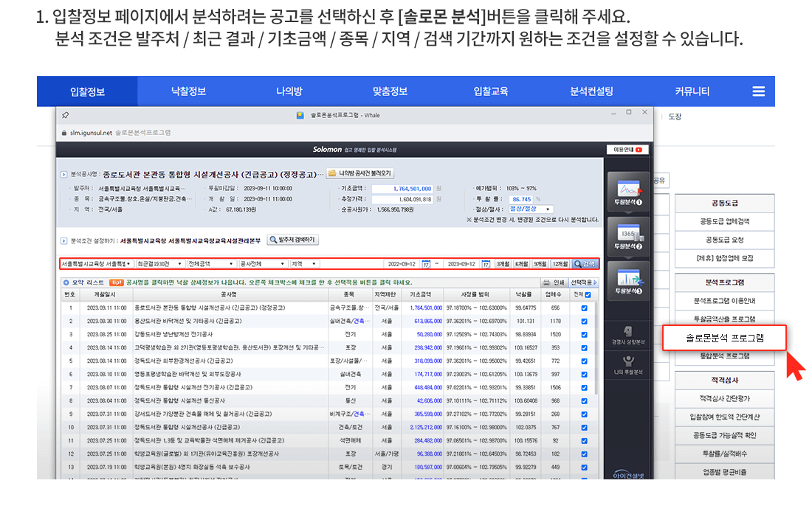The height and width of the screenshot is (531, 812).
Task: Open 적격심사 간단평가 link
Action: [x=724, y=398]
